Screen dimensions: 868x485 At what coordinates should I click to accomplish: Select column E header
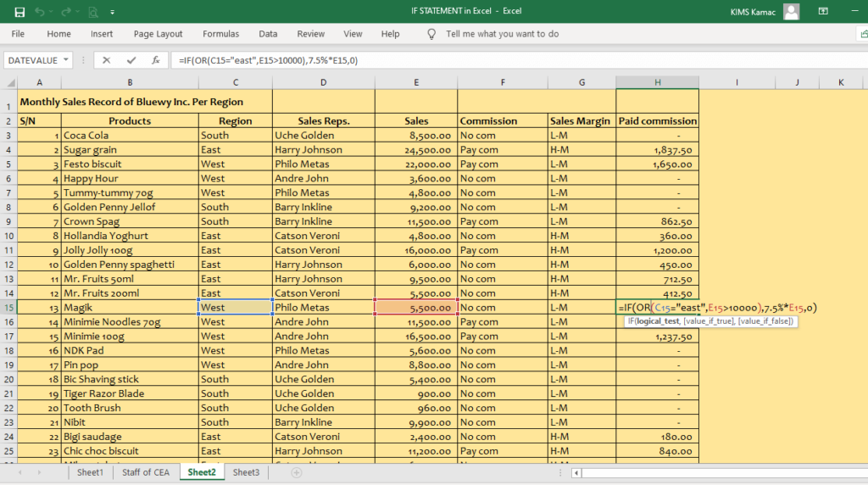416,82
